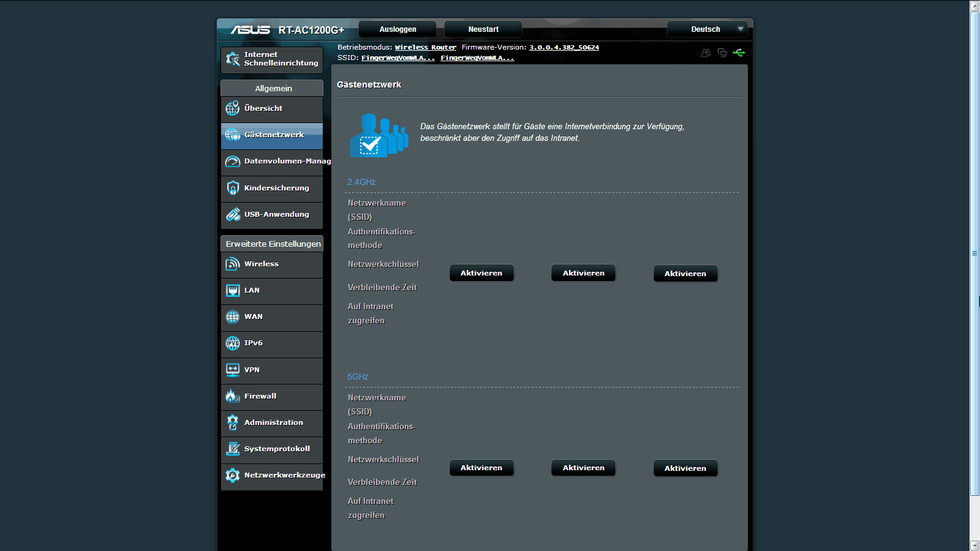
Task: Click the Systemprotokoll notepad icon
Action: (233, 449)
